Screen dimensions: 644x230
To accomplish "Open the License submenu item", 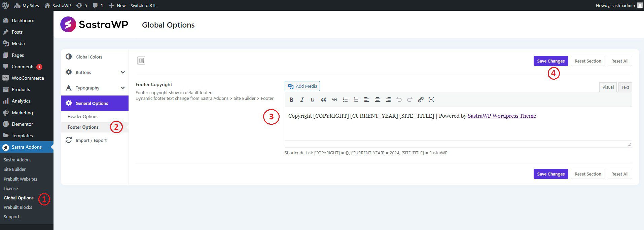I will coord(11,188).
